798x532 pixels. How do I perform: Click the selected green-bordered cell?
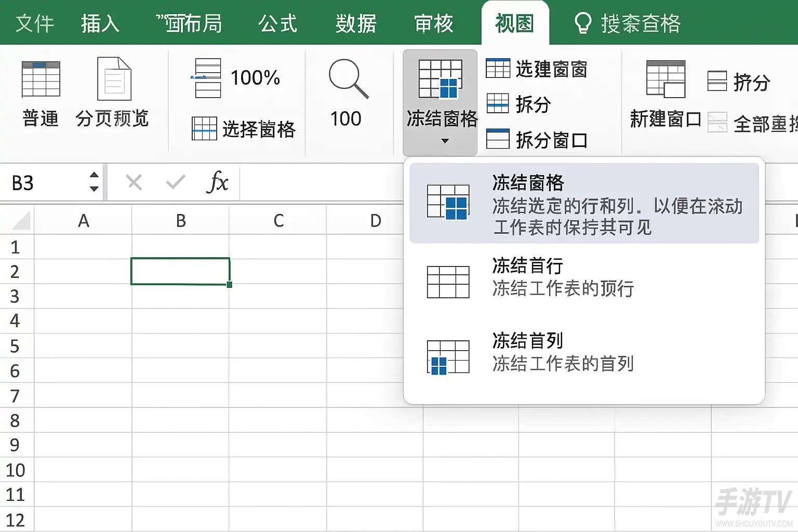tap(180, 271)
